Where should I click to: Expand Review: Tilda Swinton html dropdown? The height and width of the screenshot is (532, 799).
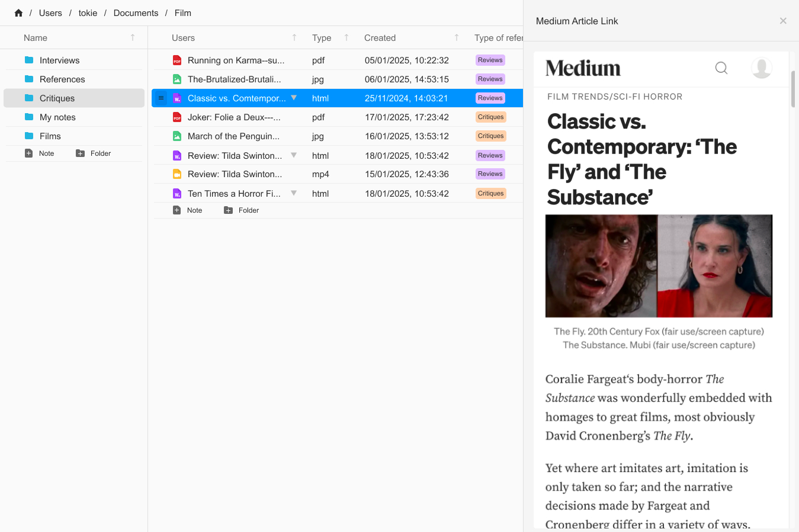point(294,155)
